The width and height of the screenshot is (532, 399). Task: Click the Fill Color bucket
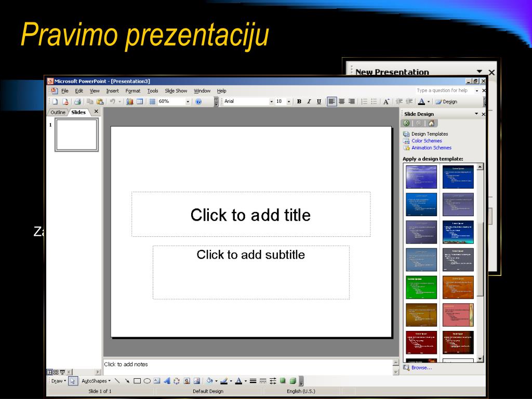(x=210, y=381)
